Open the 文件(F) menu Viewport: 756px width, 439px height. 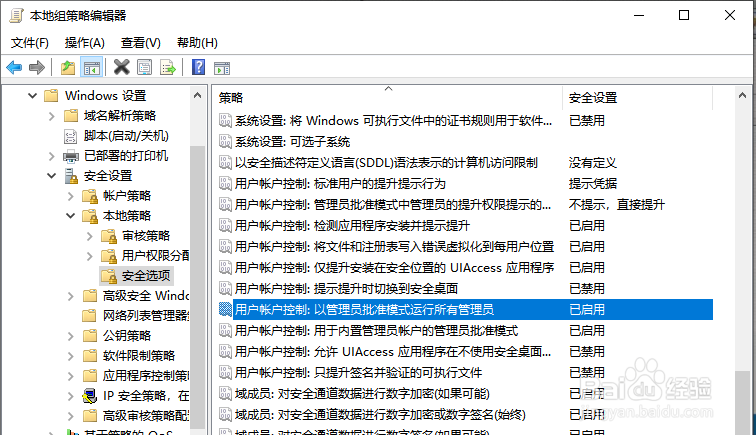click(x=30, y=43)
